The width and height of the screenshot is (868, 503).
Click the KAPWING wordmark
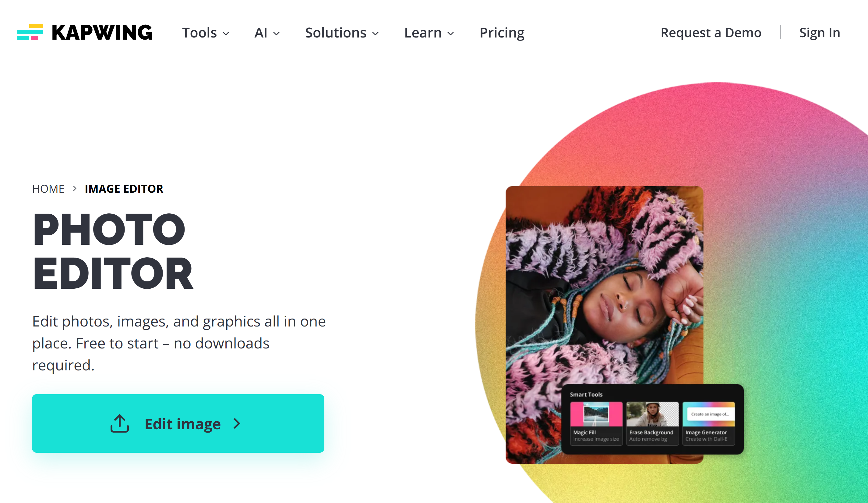pyautogui.click(x=102, y=32)
